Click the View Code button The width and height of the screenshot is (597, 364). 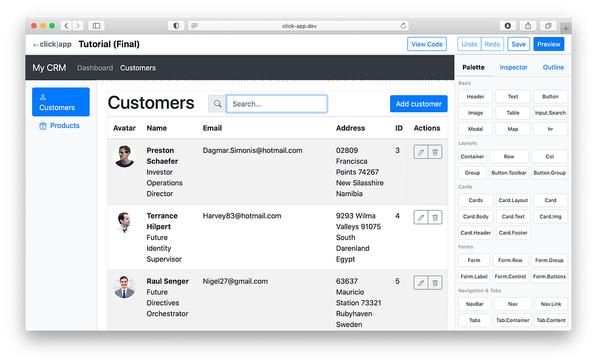[x=427, y=44]
